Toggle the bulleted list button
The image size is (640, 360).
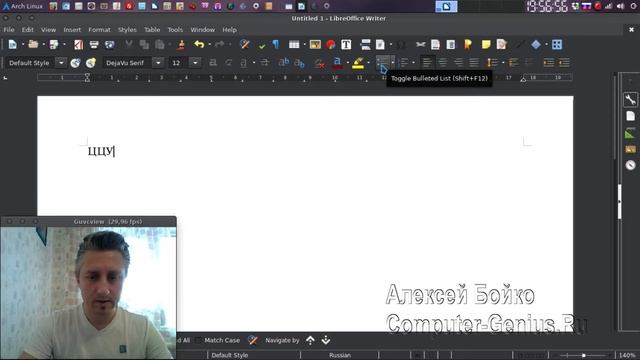pyautogui.click(x=382, y=62)
